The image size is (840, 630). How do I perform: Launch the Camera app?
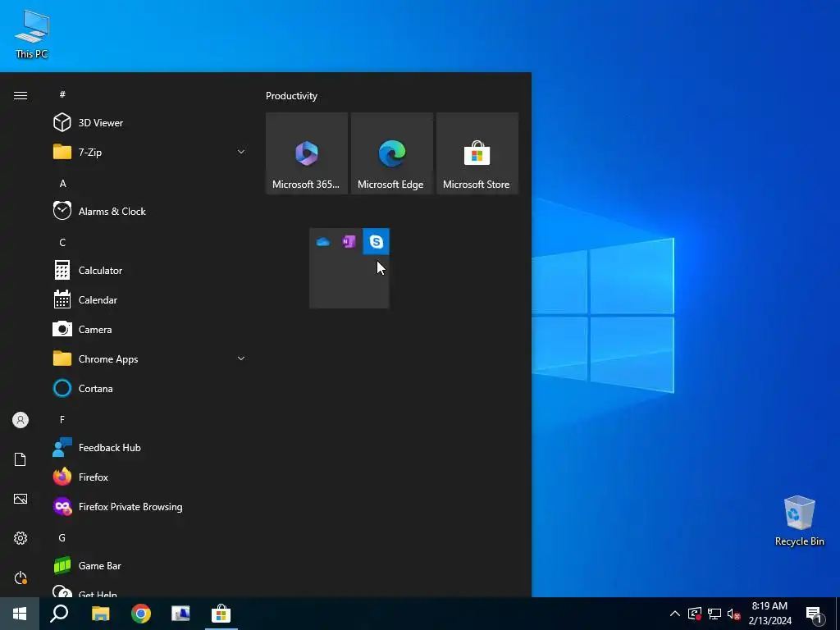tap(149, 330)
